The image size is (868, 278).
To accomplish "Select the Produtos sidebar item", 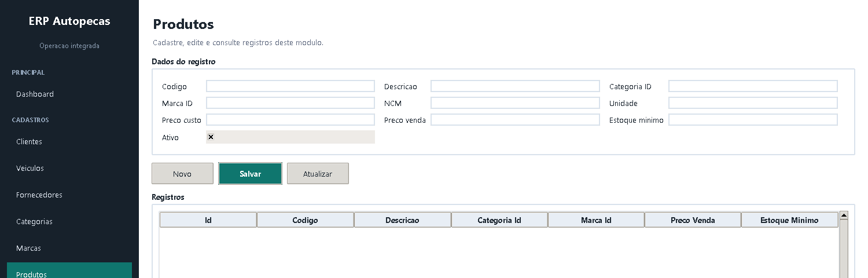I will [69, 270].
